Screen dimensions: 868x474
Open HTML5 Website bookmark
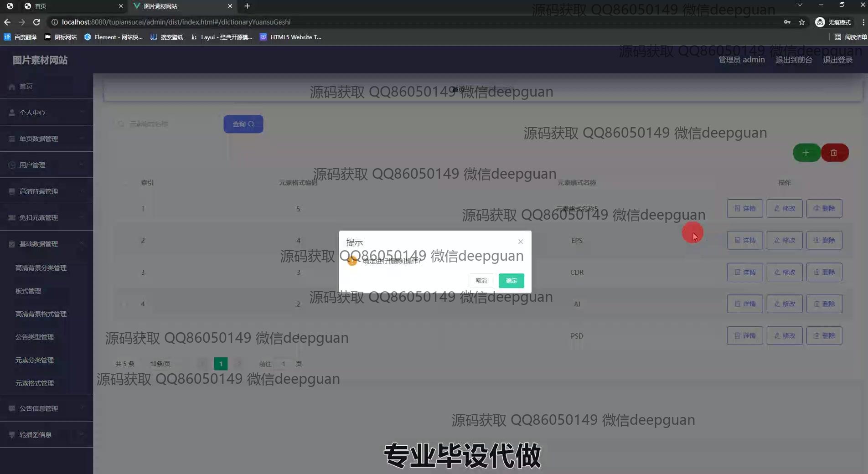291,37
